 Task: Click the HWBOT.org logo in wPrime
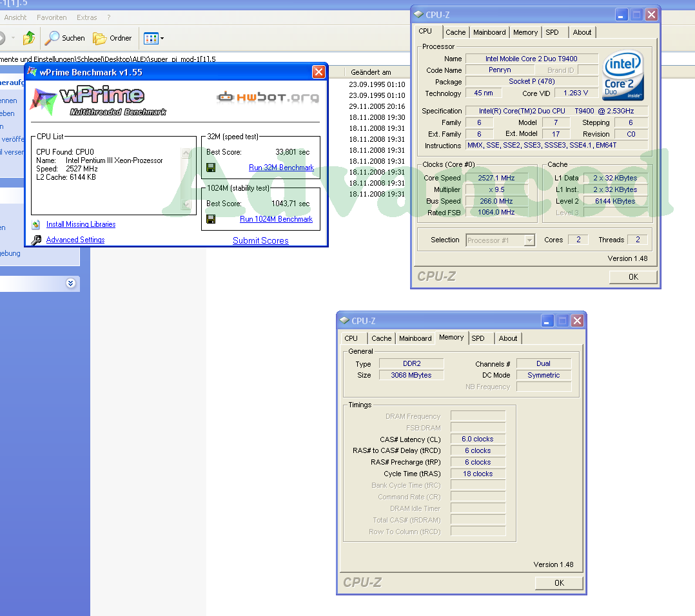tap(268, 97)
